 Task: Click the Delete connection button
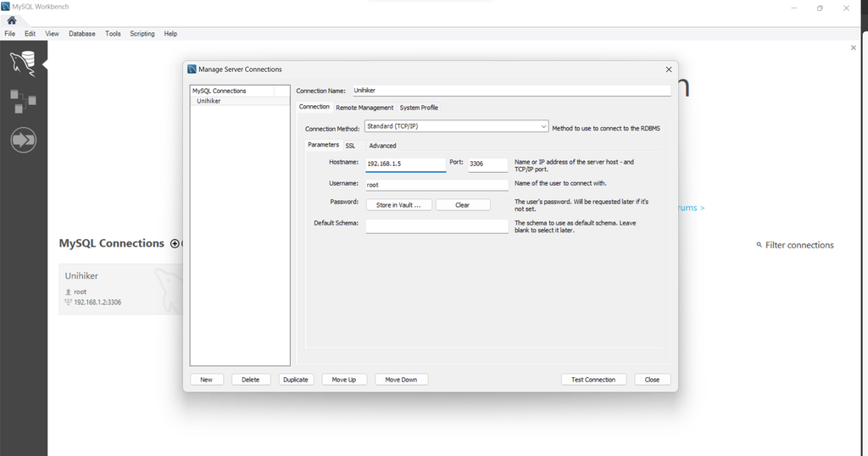pos(251,380)
